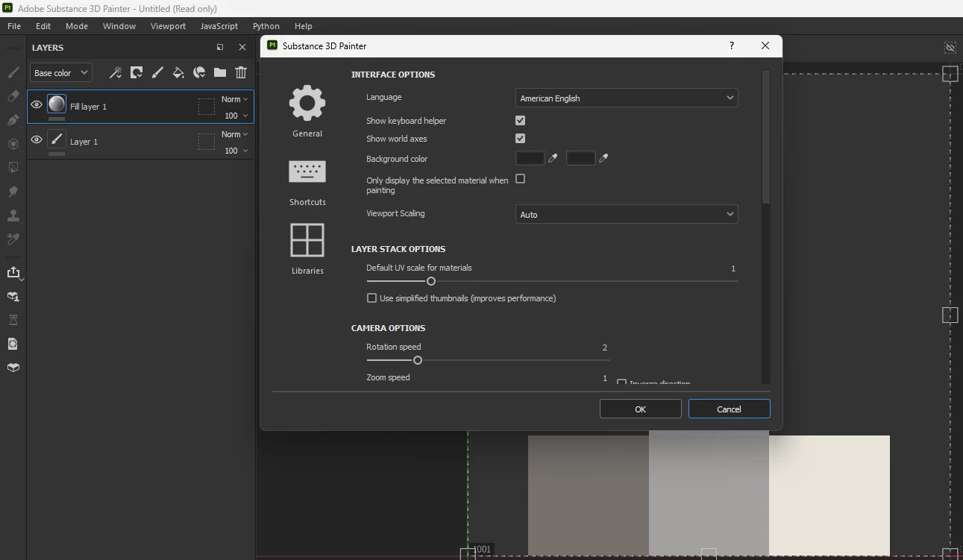Click the Default UV scale slider handle

(x=431, y=281)
